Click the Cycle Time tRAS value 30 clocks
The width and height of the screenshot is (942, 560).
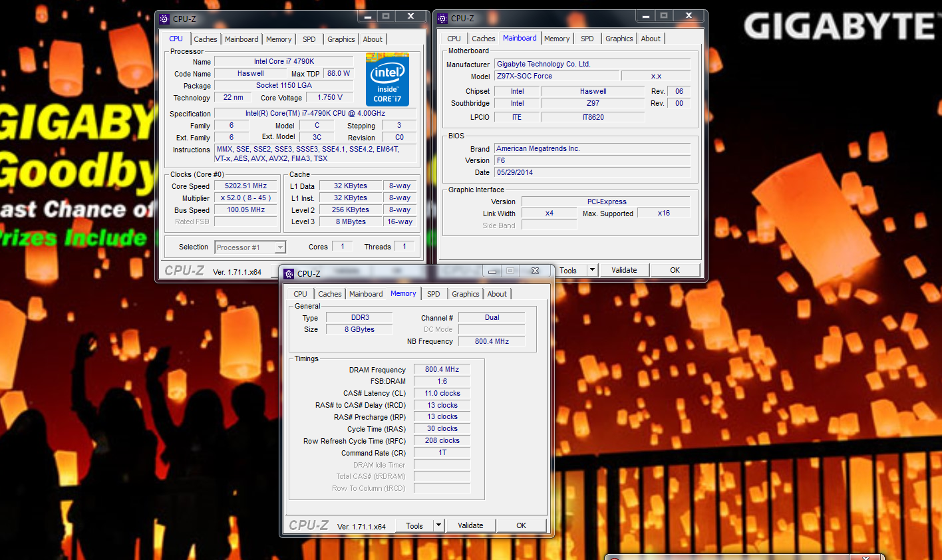(x=442, y=428)
